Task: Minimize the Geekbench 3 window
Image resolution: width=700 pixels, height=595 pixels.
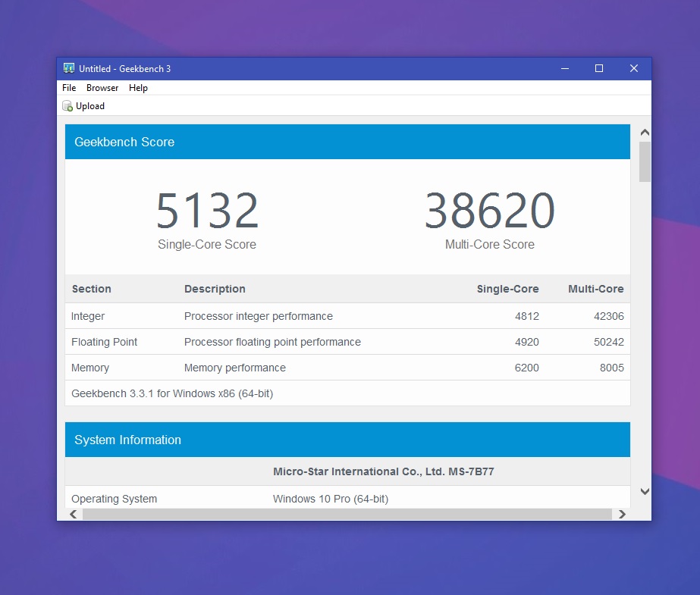Action: click(565, 68)
